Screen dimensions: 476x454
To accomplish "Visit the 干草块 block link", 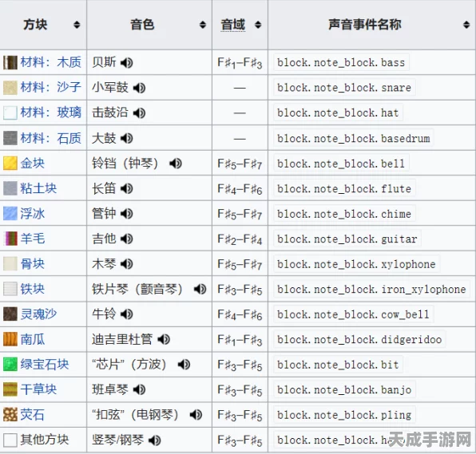I will 38,389.
